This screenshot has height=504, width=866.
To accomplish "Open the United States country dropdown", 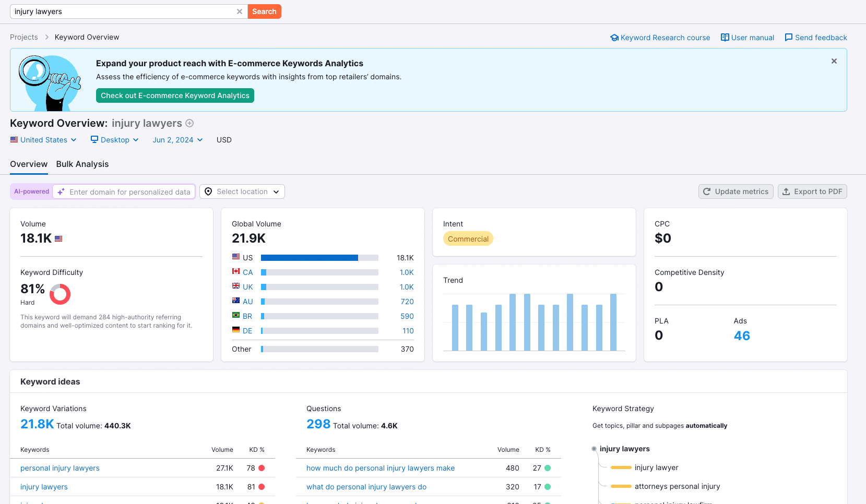I will coord(43,140).
